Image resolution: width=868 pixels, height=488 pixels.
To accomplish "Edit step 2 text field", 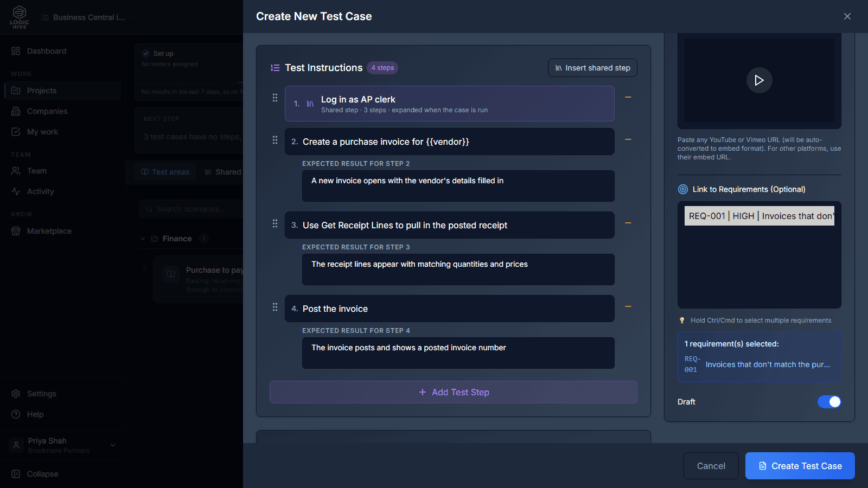I will (450, 142).
